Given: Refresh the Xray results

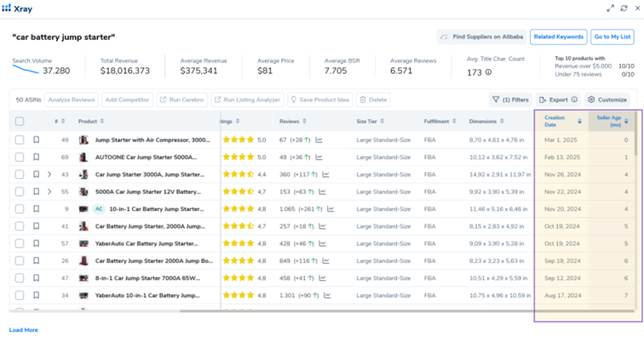Looking at the screenshot, I should pyautogui.click(x=624, y=9).
